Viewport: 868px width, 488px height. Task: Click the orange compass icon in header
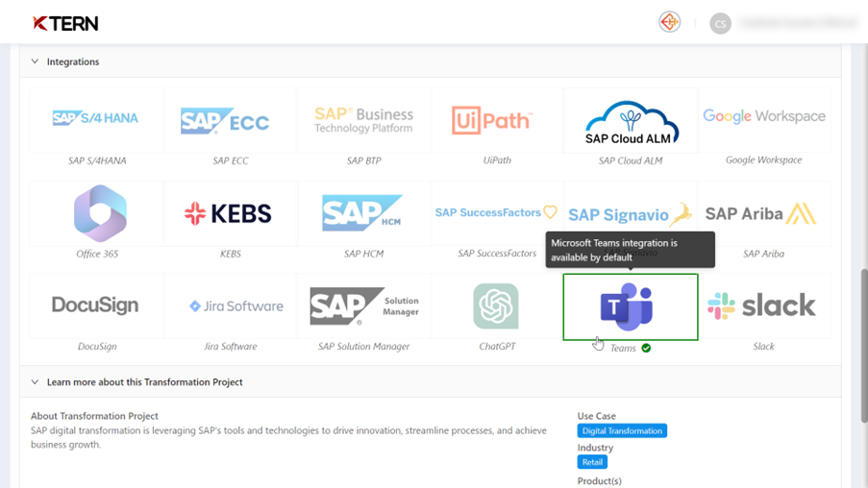click(669, 22)
